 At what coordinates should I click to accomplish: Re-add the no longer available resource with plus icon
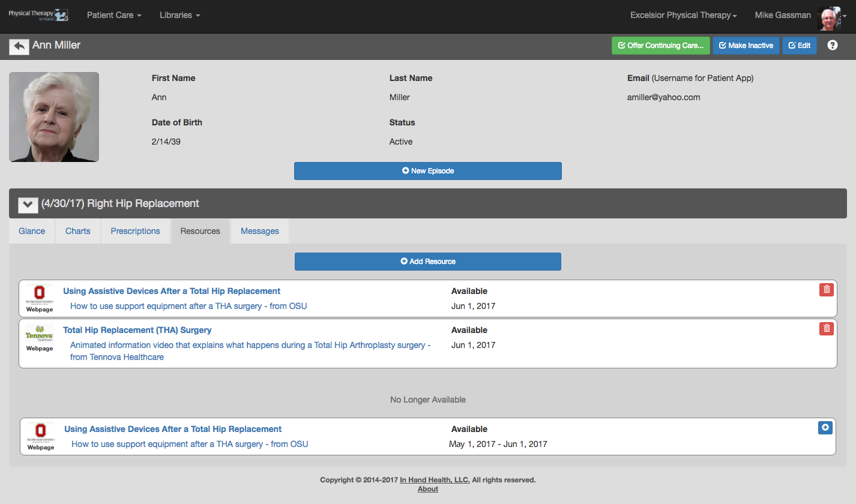[825, 428]
